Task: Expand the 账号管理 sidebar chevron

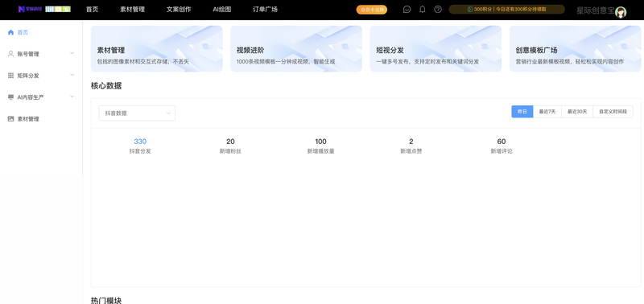Action: (72, 53)
